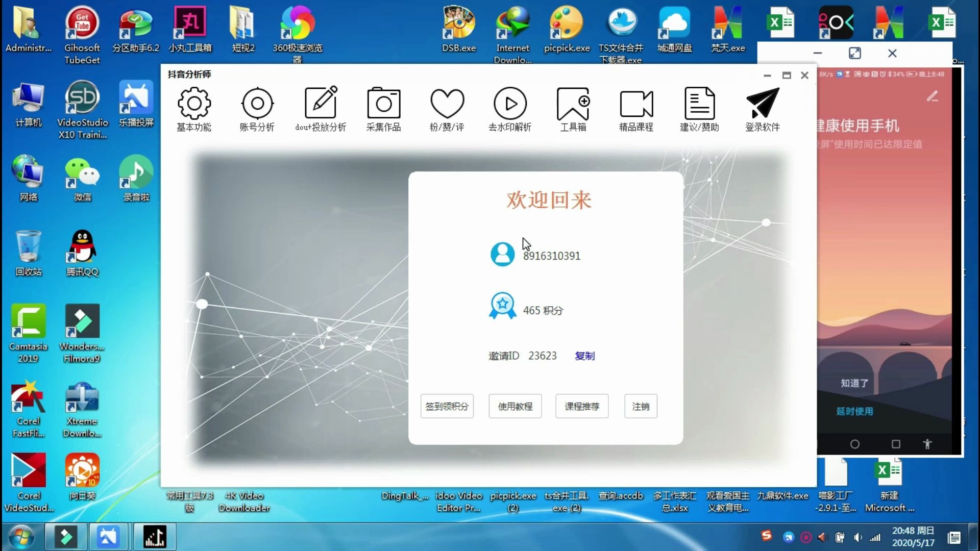Open the 基本功能 settings icon

[x=193, y=105]
